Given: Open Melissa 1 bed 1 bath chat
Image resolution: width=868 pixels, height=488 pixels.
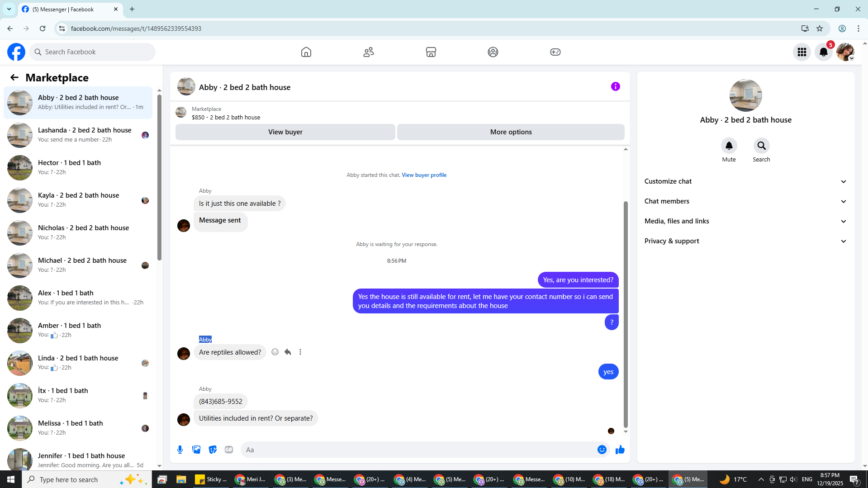Looking at the screenshot, I should (78, 428).
